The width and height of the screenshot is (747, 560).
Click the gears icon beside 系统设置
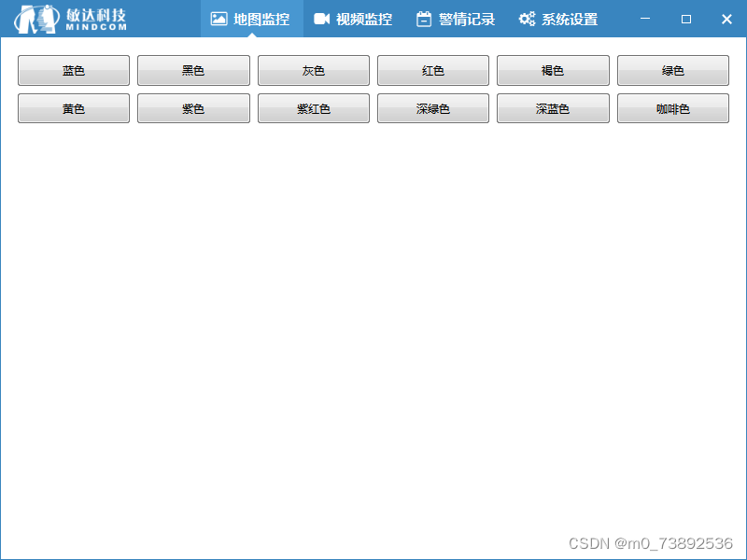[526, 18]
